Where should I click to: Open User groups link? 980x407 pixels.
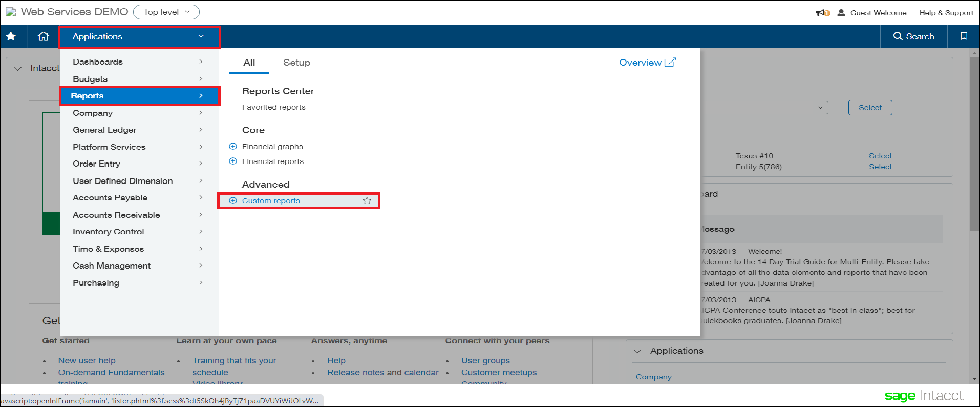point(485,361)
